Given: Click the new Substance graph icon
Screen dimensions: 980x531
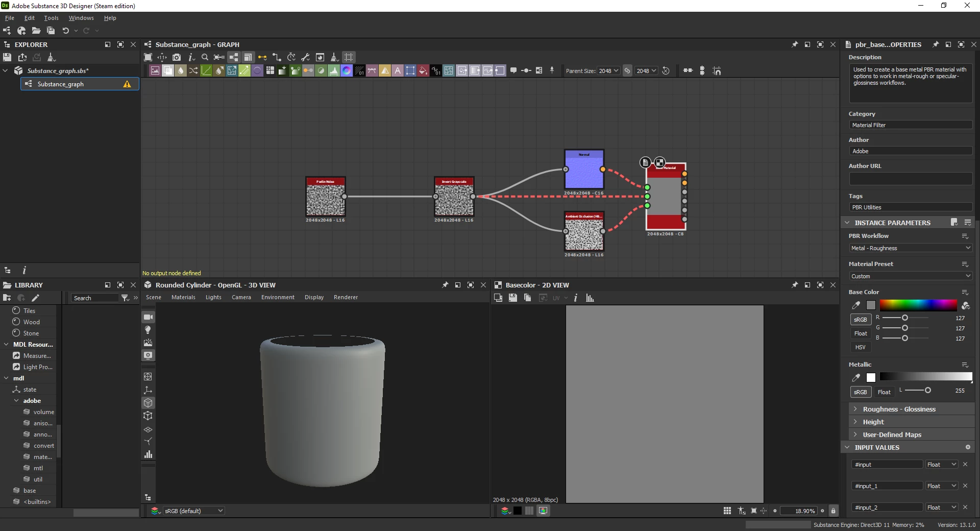Looking at the screenshot, I should tap(7, 31).
